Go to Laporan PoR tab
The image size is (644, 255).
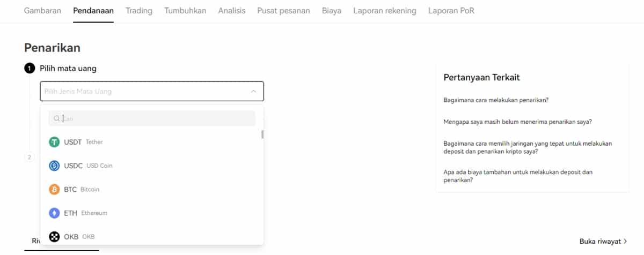(x=451, y=11)
